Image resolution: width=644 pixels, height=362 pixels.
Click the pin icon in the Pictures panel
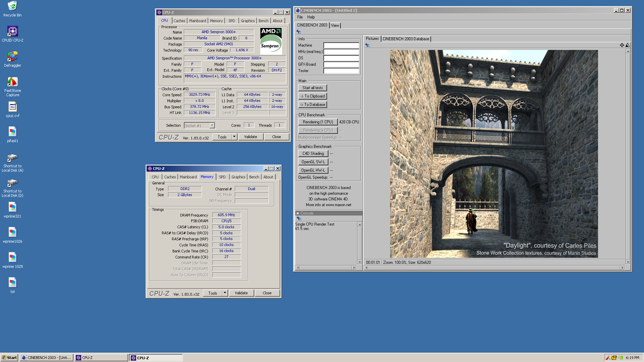[367, 45]
